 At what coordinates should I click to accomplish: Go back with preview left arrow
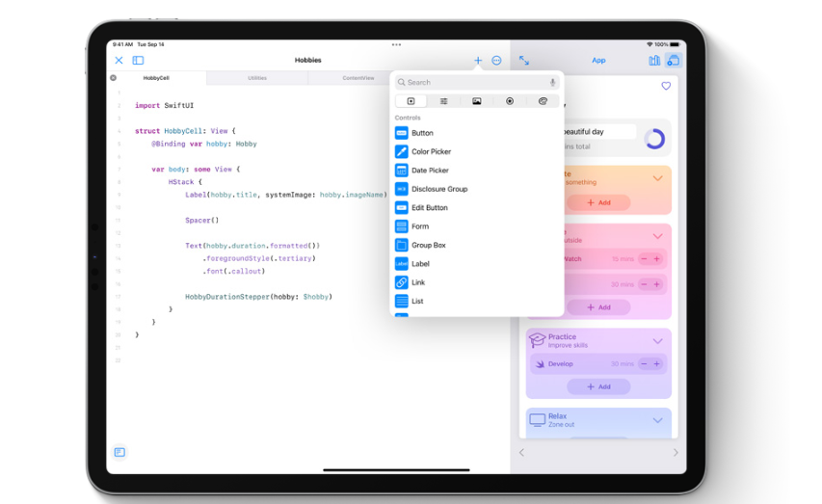pos(521,453)
